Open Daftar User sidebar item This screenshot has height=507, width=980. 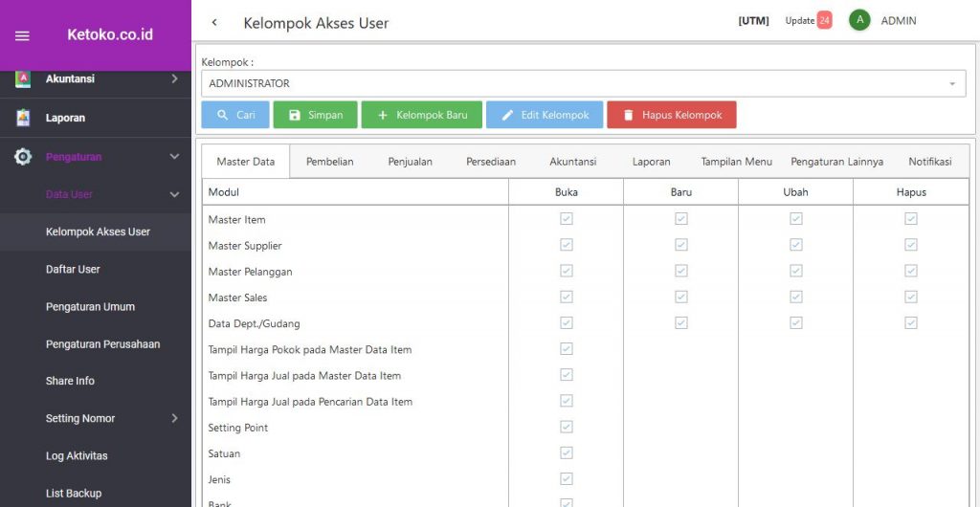pos(96,269)
